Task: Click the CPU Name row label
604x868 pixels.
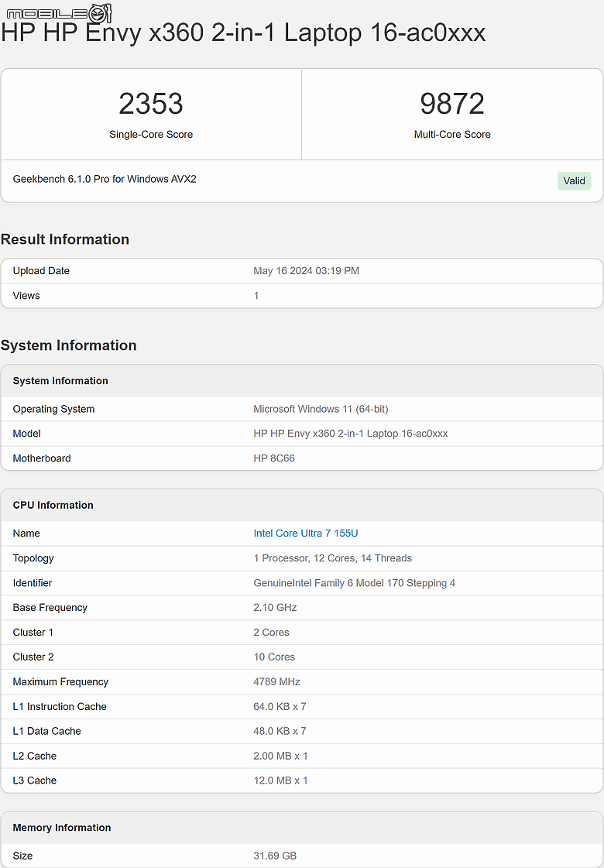Action: 26,533
